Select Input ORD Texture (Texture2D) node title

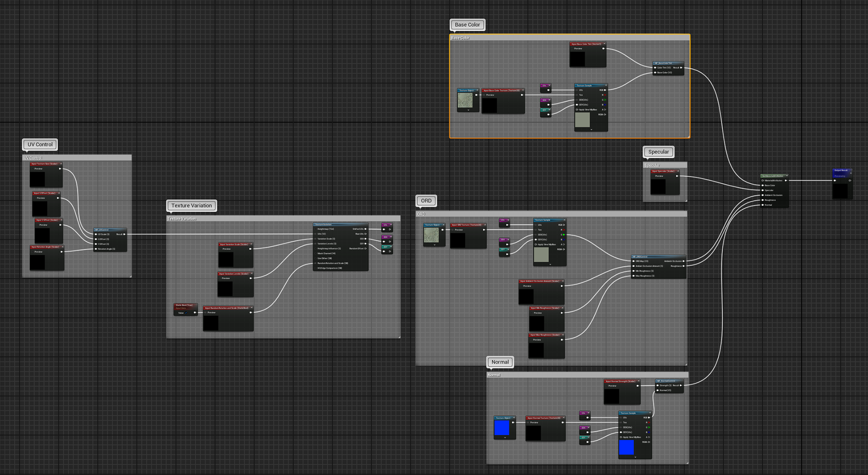(467, 225)
